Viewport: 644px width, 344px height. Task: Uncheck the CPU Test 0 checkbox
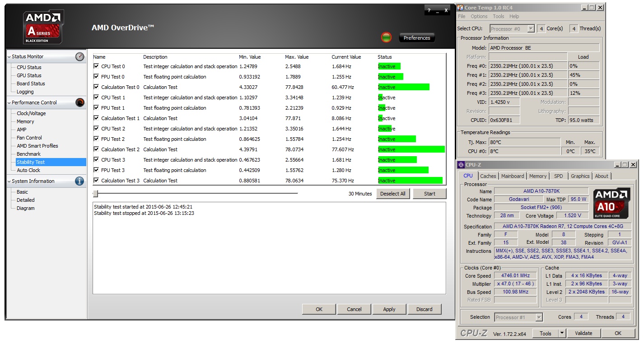tap(96, 66)
